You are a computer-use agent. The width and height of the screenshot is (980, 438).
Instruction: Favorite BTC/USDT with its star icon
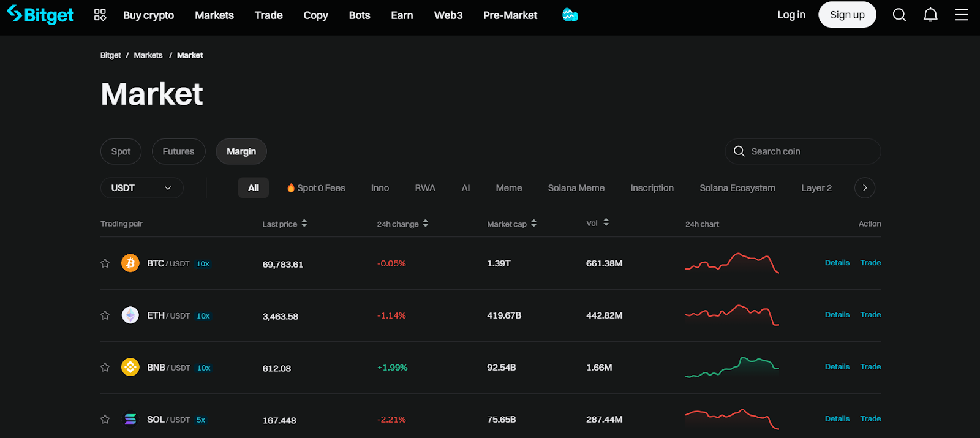click(105, 263)
